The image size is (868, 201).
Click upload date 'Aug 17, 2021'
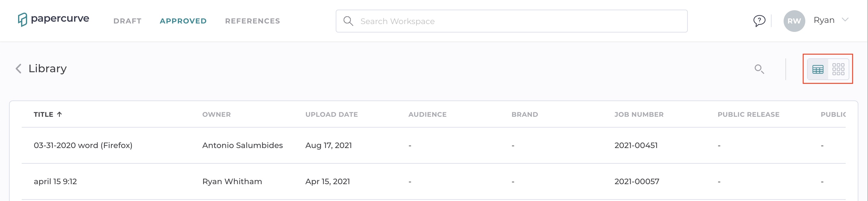328,145
